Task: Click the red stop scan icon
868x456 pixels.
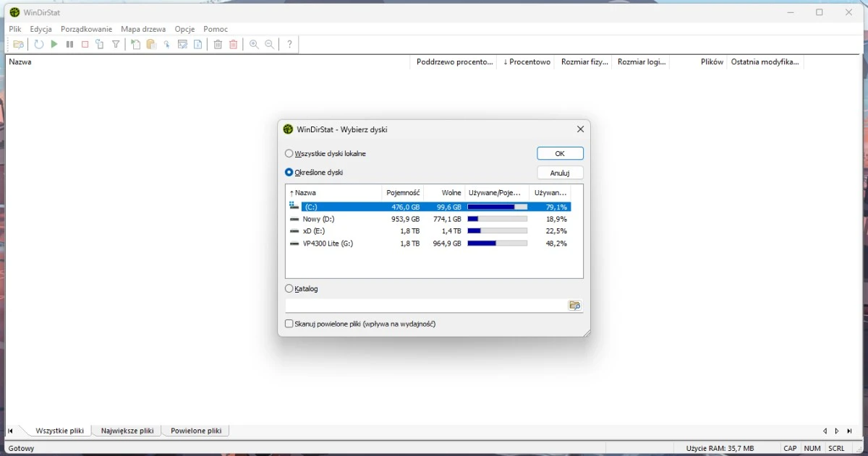Action: tap(85, 45)
